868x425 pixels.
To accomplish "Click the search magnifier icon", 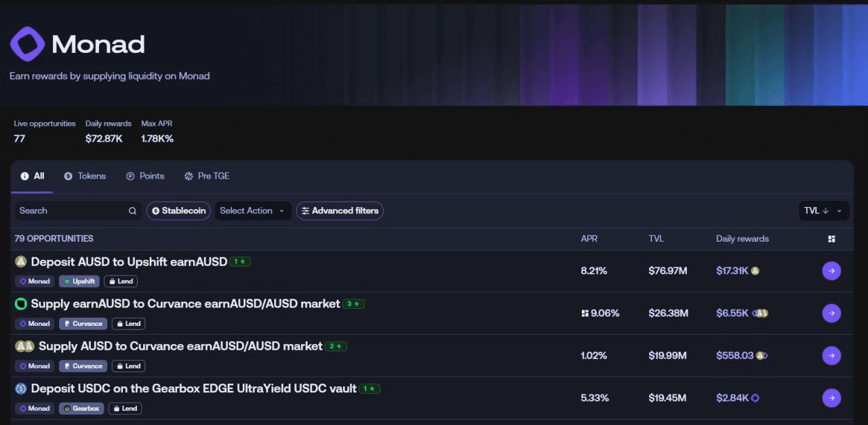I will coord(133,211).
